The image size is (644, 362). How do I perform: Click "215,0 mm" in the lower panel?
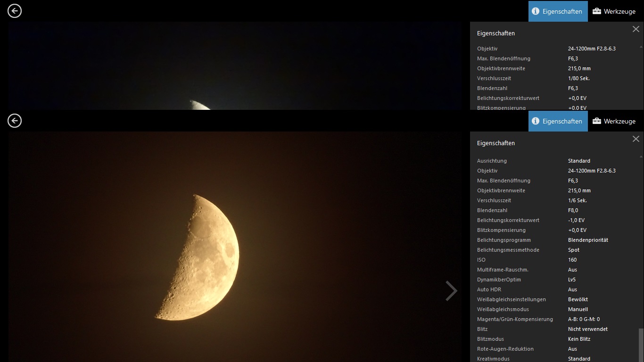point(579,190)
